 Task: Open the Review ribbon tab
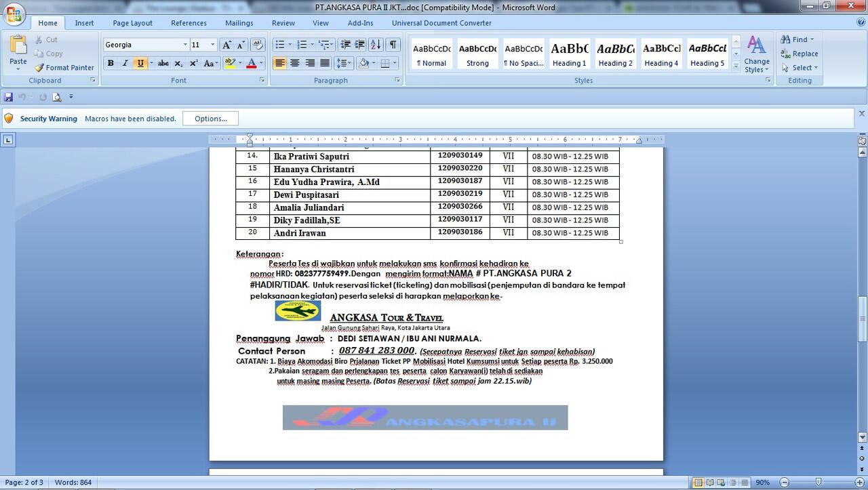click(283, 23)
